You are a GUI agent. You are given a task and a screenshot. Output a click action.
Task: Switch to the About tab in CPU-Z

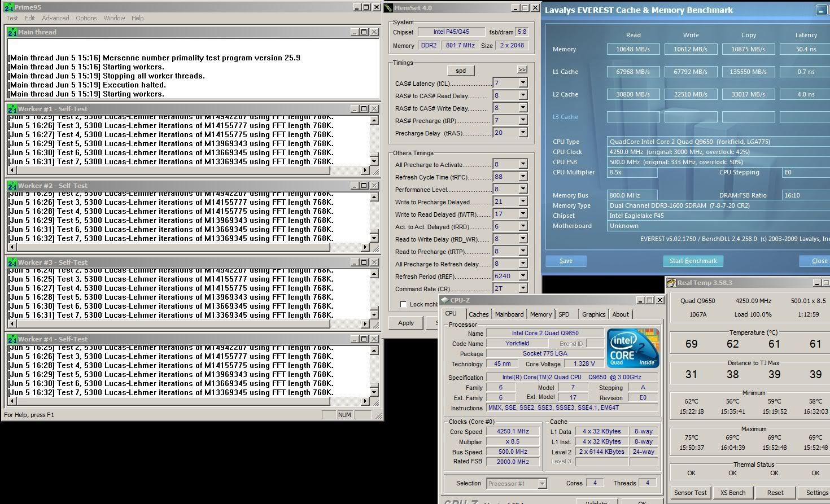621,314
